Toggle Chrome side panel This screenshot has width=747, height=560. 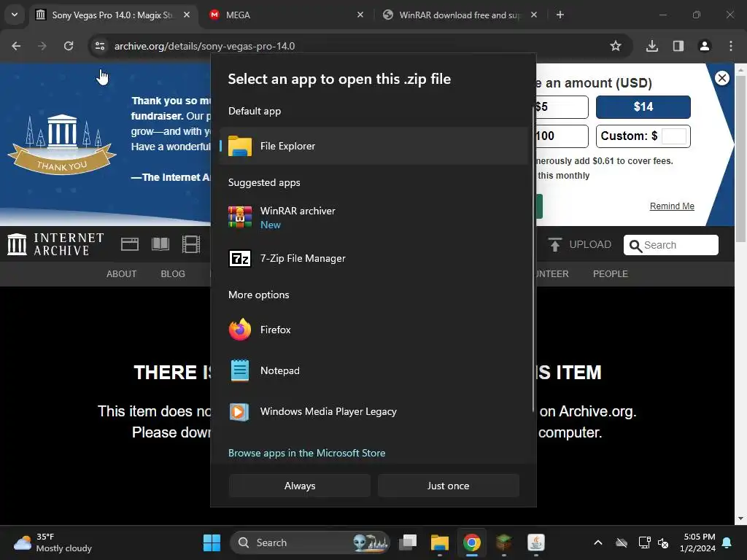[678, 46]
